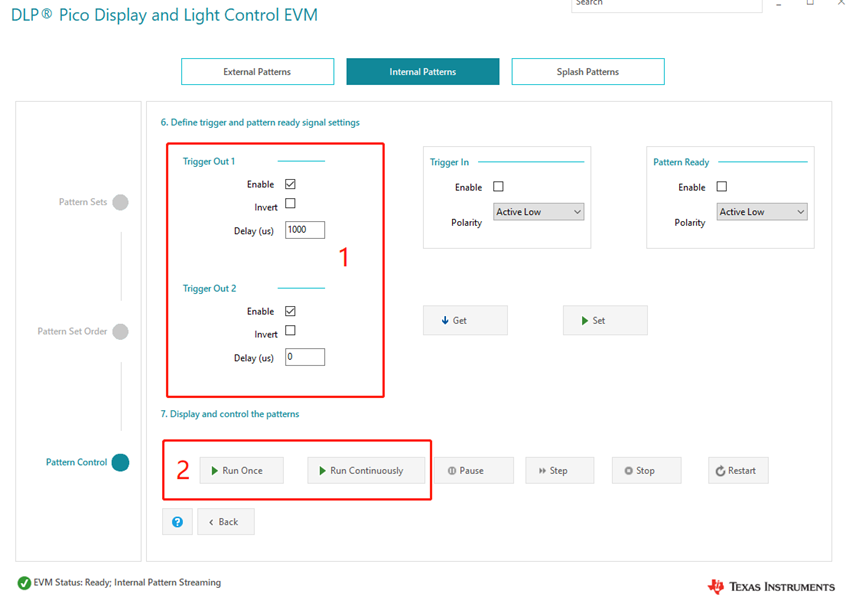Pause the pattern display
The width and height of the screenshot is (846, 597).
(x=474, y=470)
